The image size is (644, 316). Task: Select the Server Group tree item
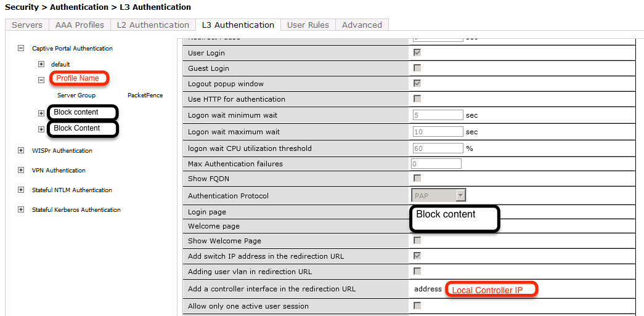[x=76, y=95]
